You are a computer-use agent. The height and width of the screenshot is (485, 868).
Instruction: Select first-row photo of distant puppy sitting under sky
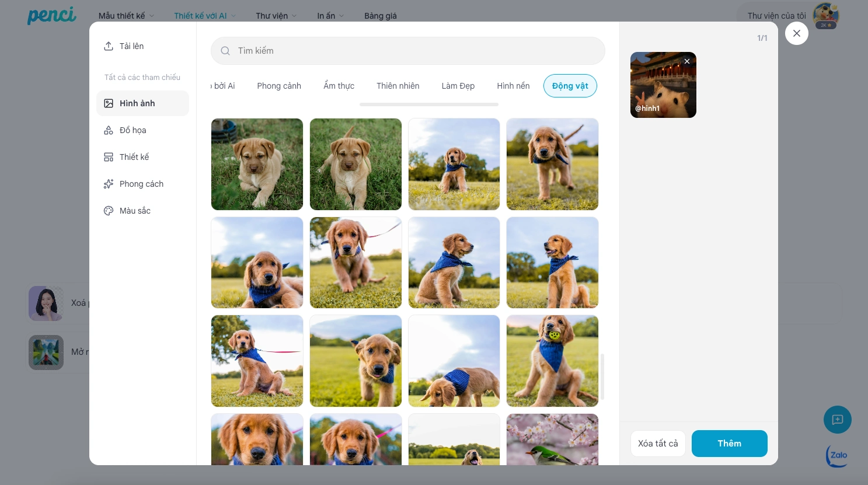click(454, 164)
